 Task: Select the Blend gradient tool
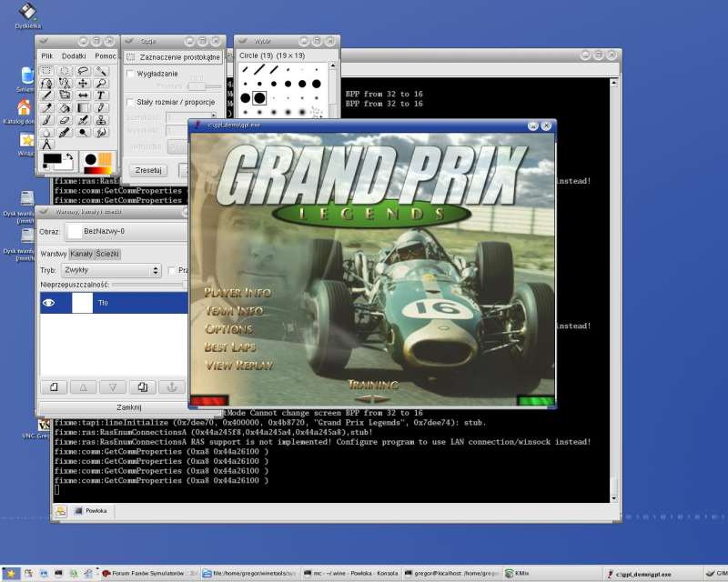(x=83, y=107)
